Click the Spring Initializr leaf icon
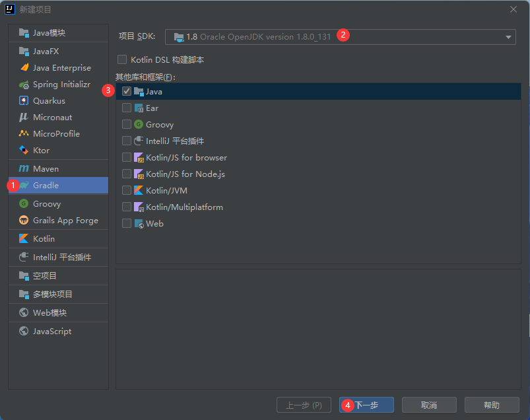530x420 pixels. [24, 85]
